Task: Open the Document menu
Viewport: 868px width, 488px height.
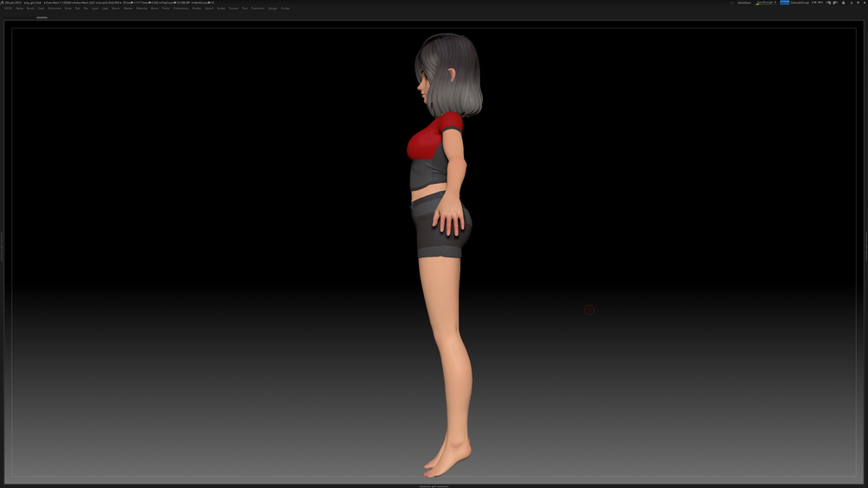Action: pyautogui.click(x=54, y=9)
